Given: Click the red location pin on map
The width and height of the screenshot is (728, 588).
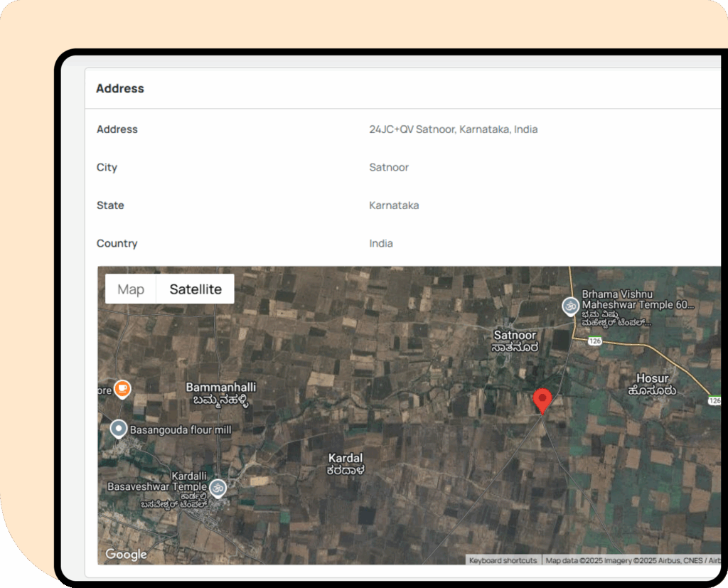Looking at the screenshot, I should [x=542, y=401].
